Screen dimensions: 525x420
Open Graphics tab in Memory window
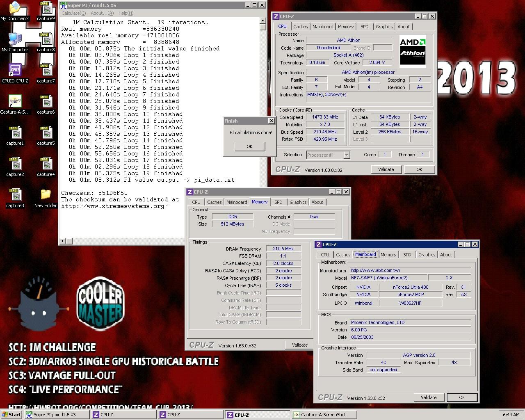298,202
